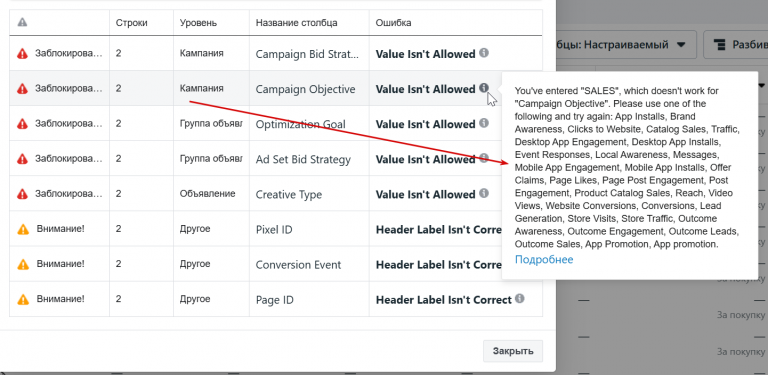Open the Разбивка breakdown dropdown
Image resolution: width=768 pixels, height=375 pixels.
point(736,45)
